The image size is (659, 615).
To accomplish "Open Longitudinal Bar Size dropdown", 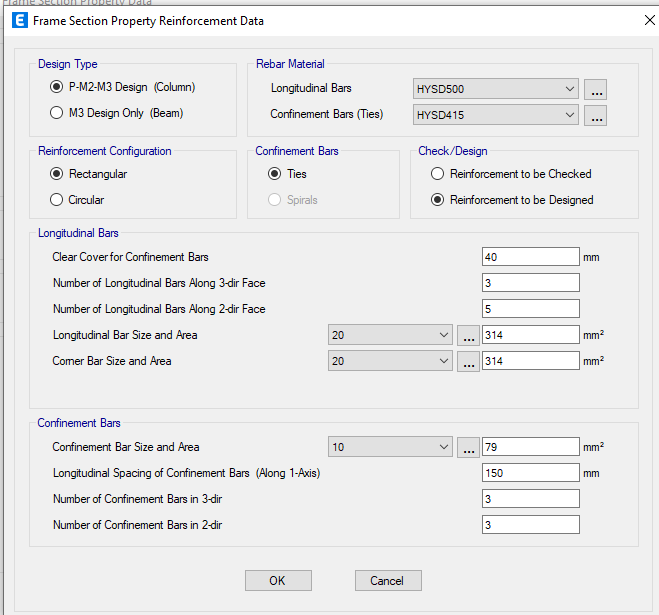I will (390, 335).
